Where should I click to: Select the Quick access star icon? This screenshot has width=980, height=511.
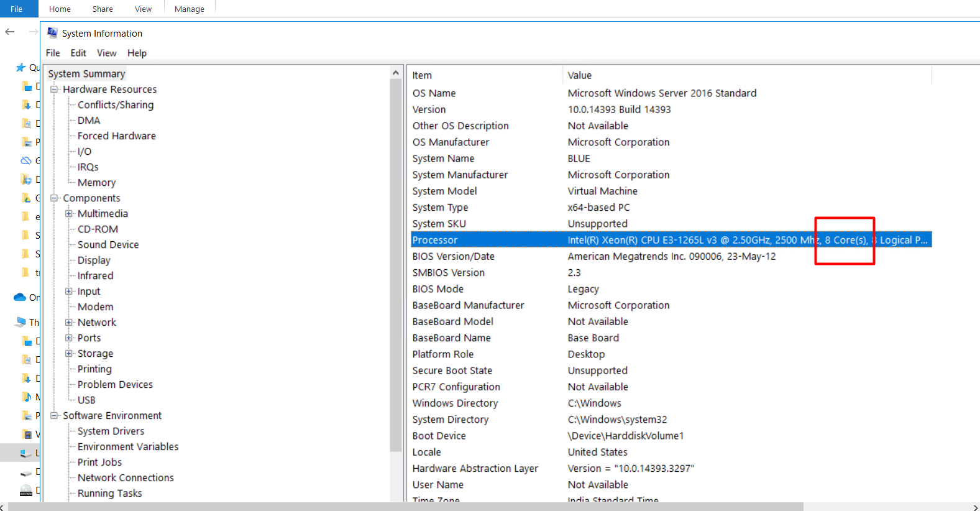[21, 67]
